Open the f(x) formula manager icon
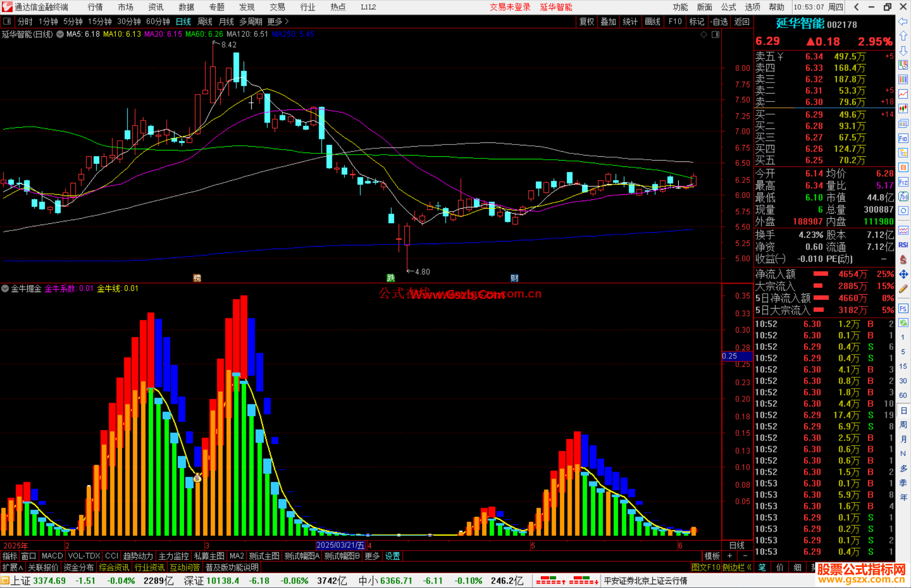This screenshot has width=911, height=588. point(903,196)
